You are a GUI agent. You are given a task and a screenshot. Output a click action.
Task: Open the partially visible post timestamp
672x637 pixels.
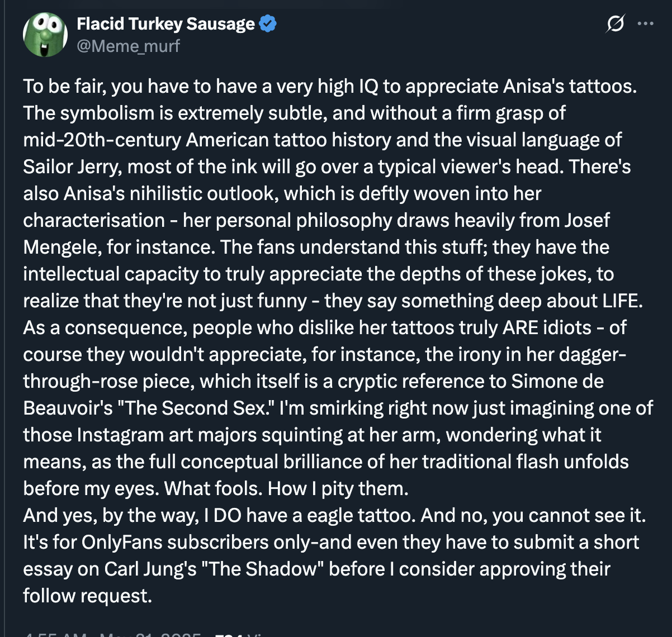click(x=112, y=634)
